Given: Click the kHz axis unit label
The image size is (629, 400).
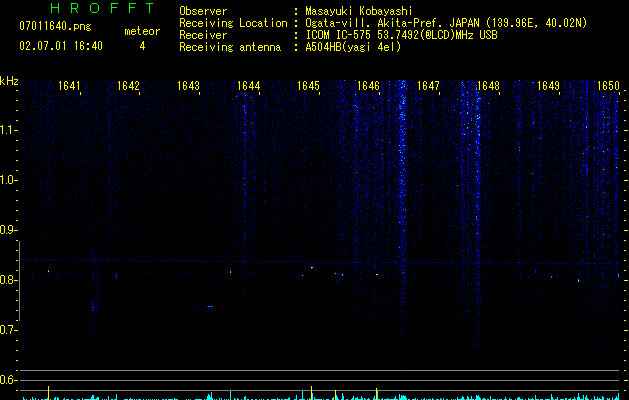Looking at the screenshot, I should tap(9, 81).
